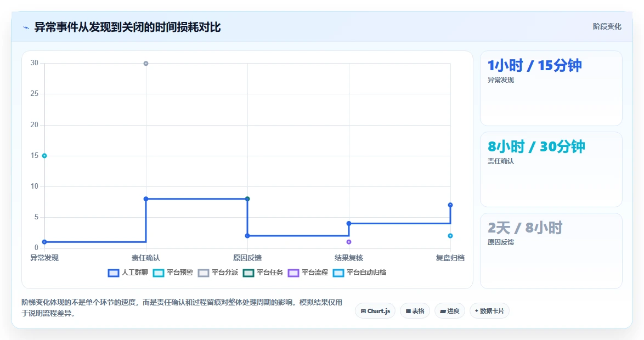Image resolution: width=644 pixels, height=340 pixels.
Task: Click the 异常发现 x-axis label
Action: (x=44, y=258)
